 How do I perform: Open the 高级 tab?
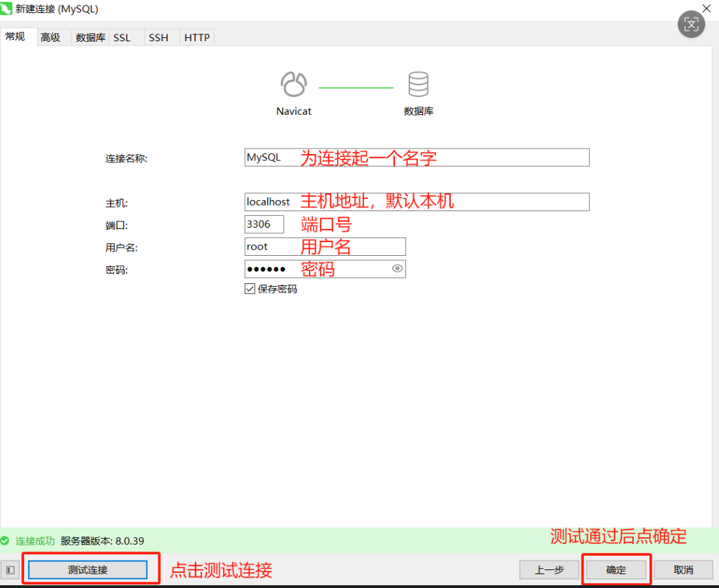pyautogui.click(x=54, y=38)
